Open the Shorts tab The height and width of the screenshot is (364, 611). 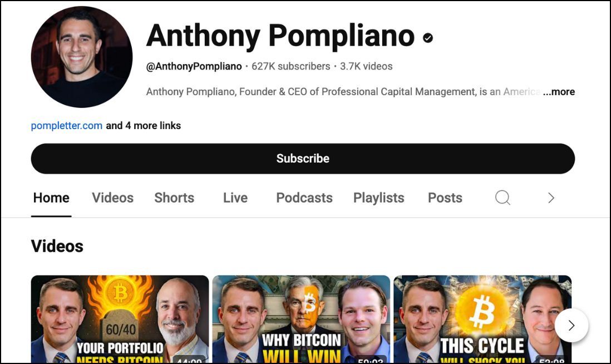tap(174, 198)
